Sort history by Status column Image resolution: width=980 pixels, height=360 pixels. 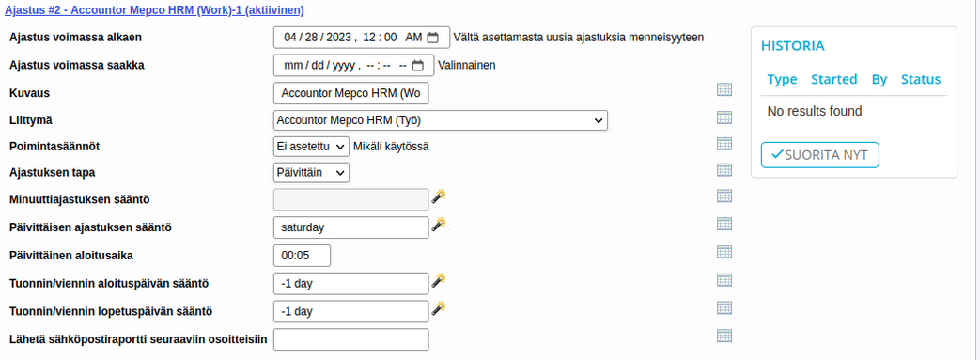coord(921,79)
